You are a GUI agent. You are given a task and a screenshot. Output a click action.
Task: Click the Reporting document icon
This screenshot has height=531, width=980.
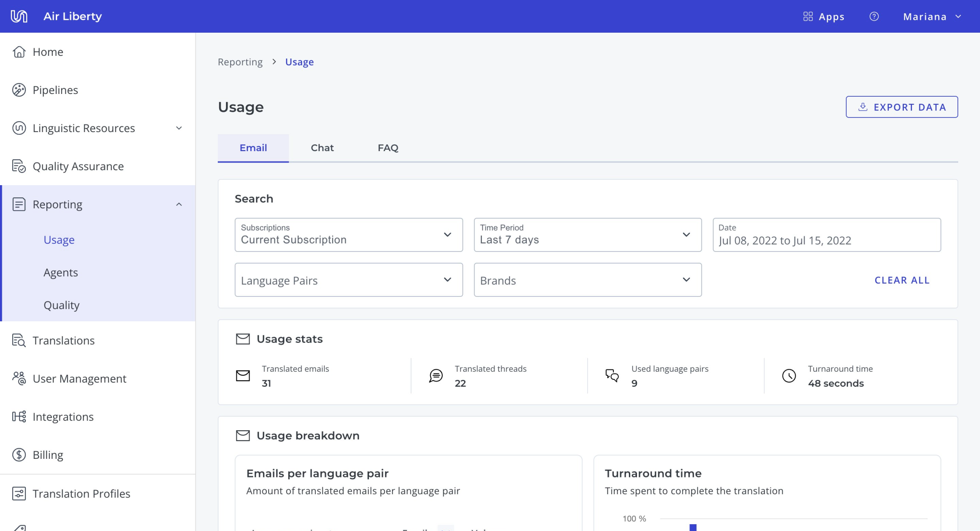click(19, 204)
